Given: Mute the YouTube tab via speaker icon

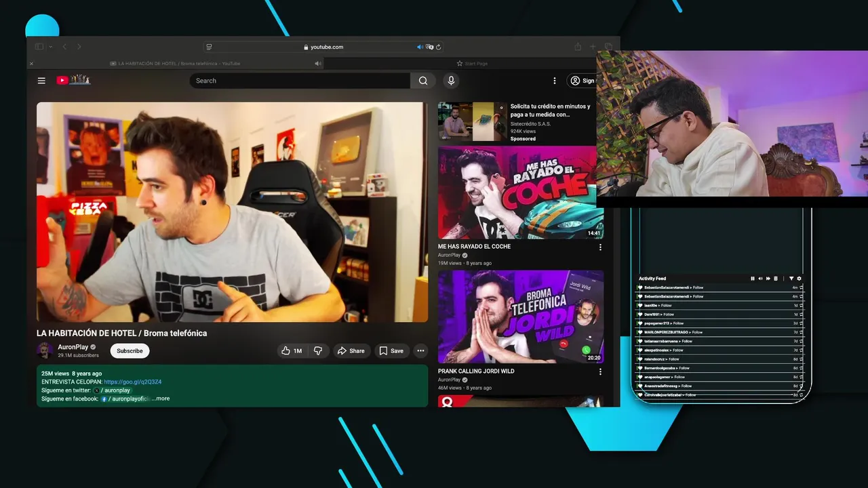Looking at the screenshot, I should point(318,64).
